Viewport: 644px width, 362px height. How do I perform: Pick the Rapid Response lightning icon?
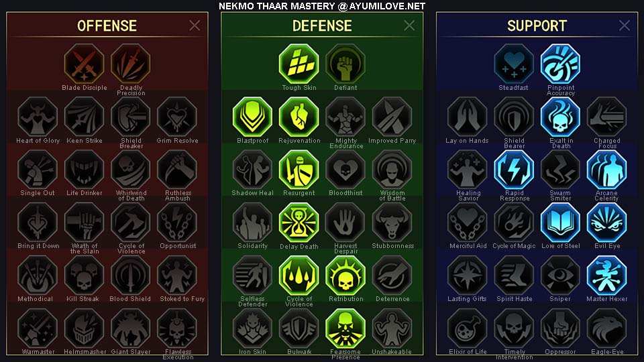point(514,170)
